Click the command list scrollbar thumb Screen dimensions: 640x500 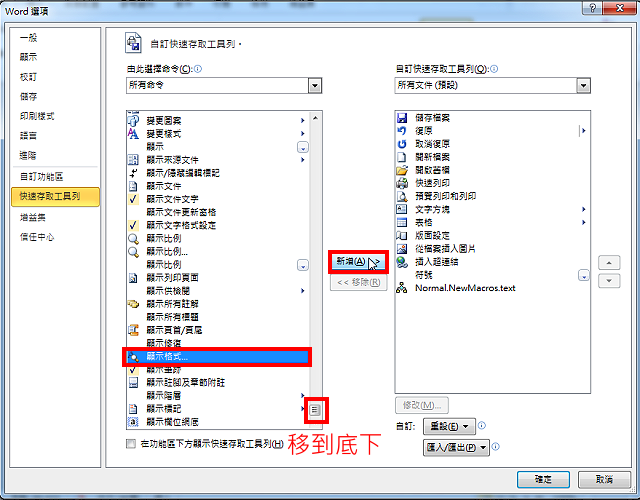click(315, 409)
